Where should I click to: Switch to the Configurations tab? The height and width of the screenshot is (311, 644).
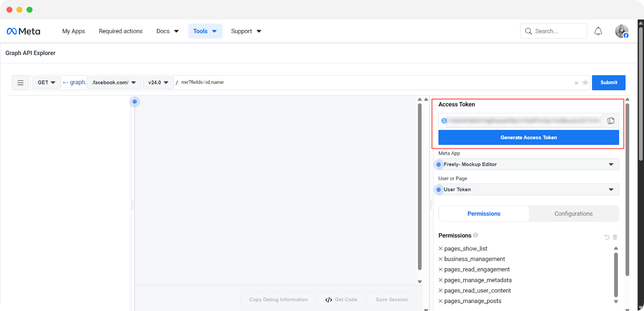[573, 214]
